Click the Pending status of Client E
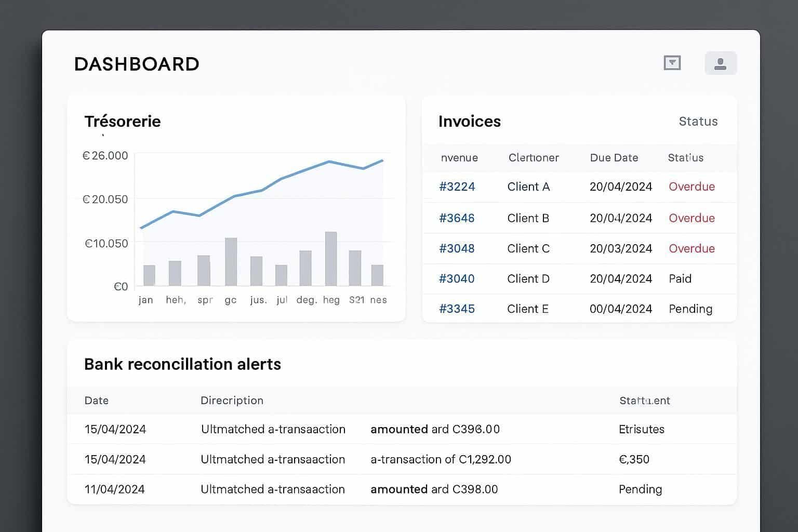Screen dimensions: 798x532 pos(690,309)
